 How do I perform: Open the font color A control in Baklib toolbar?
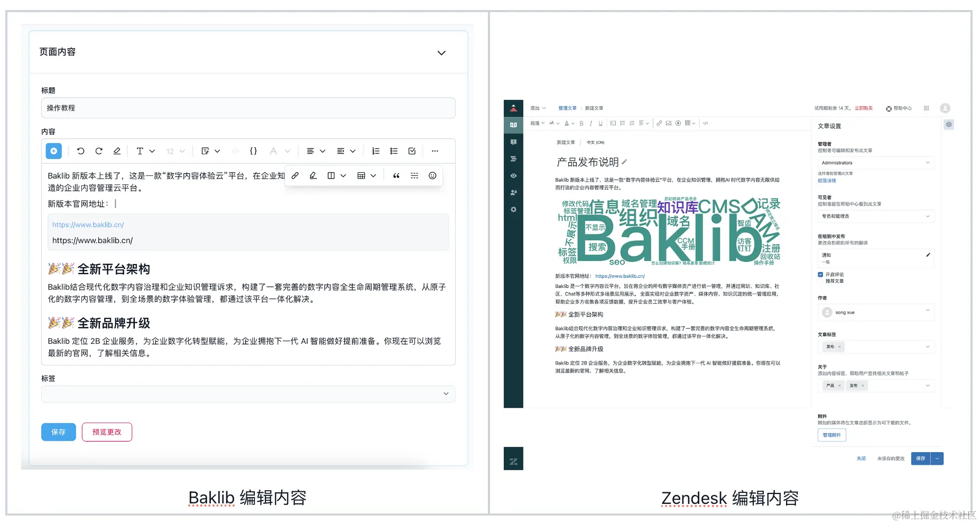point(280,151)
